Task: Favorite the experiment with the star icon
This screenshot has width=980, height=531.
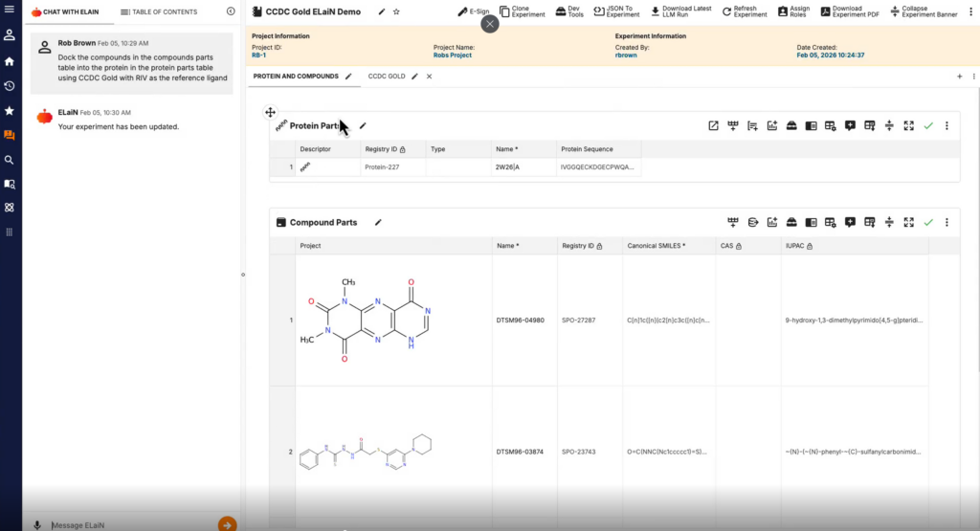Action: [x=397, y=11]
